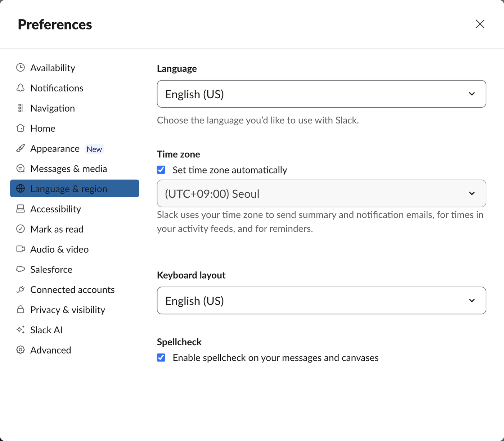Click the Home house icon
504x441 pixels.
click(21, 128)
